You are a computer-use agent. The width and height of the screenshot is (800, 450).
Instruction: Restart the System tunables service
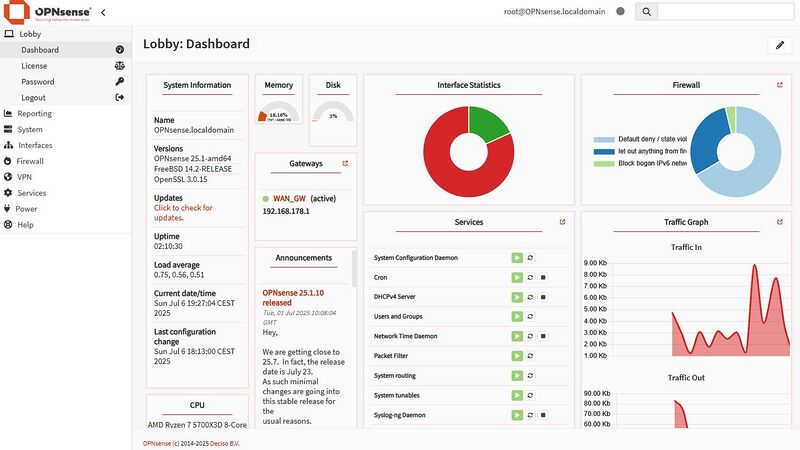pyautogui.click(x=530, y=395)
